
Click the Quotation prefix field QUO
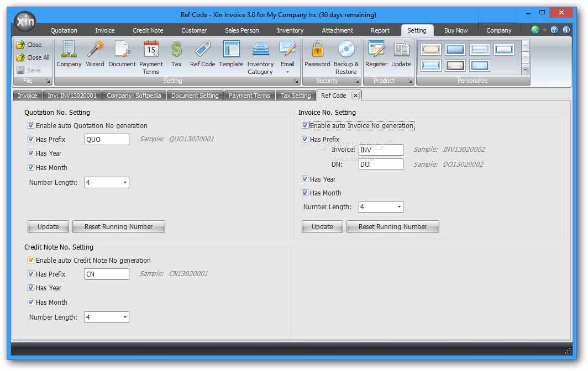(x=107, y=140)
